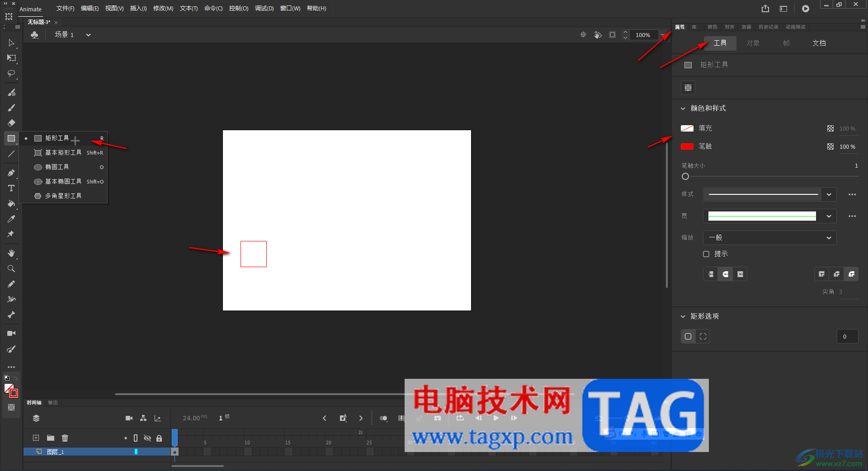Click the new folder icon in timeline
Screen dimensions: 868x471
51,438
